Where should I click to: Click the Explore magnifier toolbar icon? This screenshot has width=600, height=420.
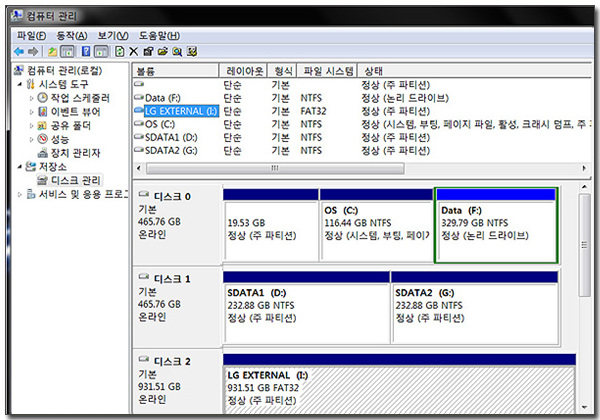pyautogui.click(x=177, y=51)
